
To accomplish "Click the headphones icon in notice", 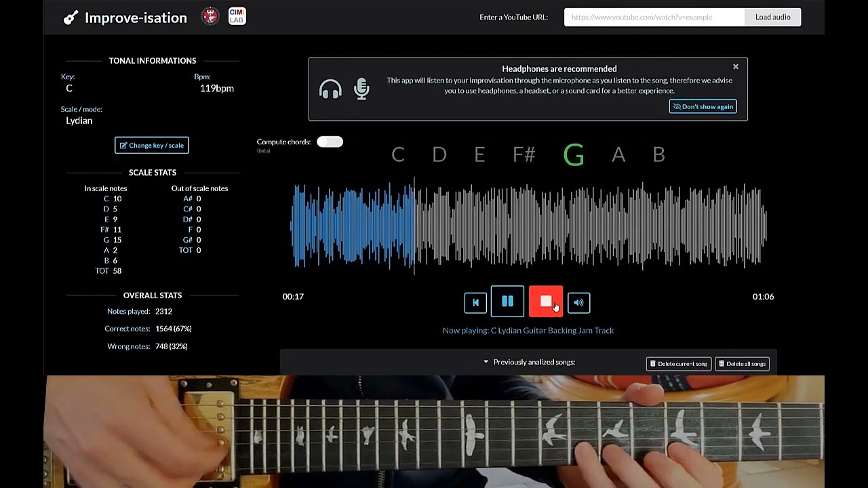I will point(330,89).
